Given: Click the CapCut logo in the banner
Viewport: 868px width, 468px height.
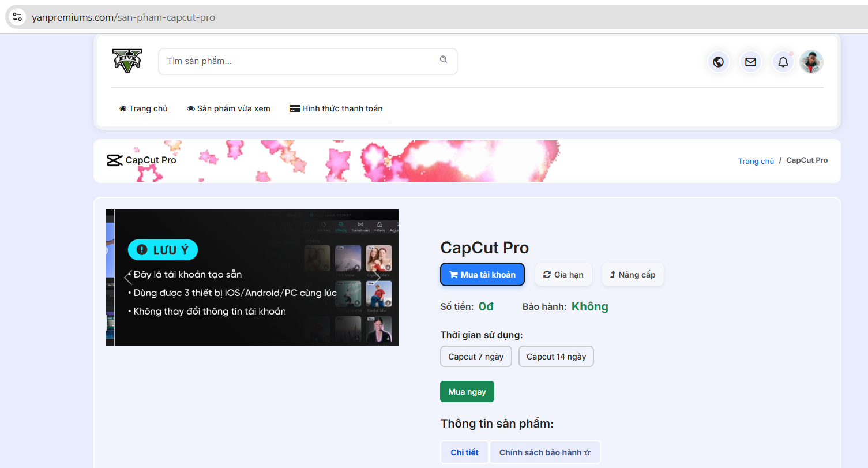Looking at the screenshot, I should click(115, 160).
